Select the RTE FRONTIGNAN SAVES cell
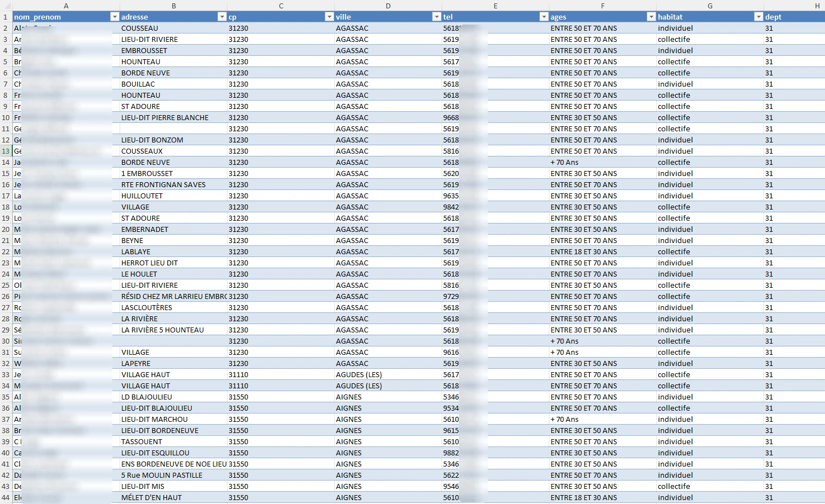This screenshot has width=825, height=504. (x=163, y=184)
